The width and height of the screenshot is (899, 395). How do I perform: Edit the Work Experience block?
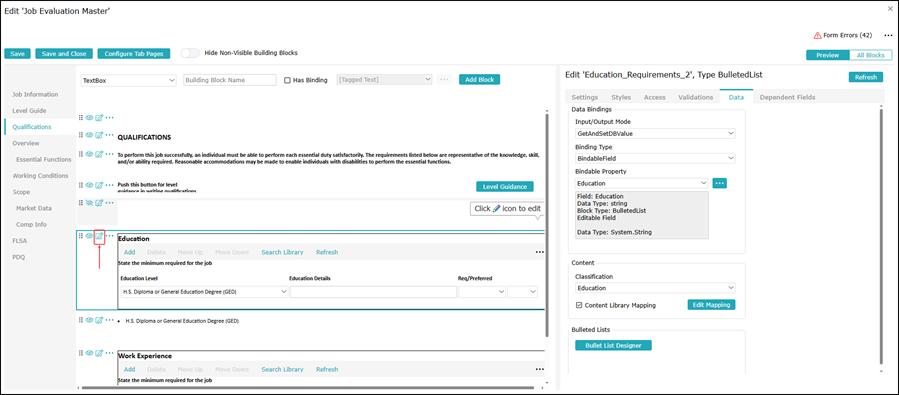(x=99, y=353)
